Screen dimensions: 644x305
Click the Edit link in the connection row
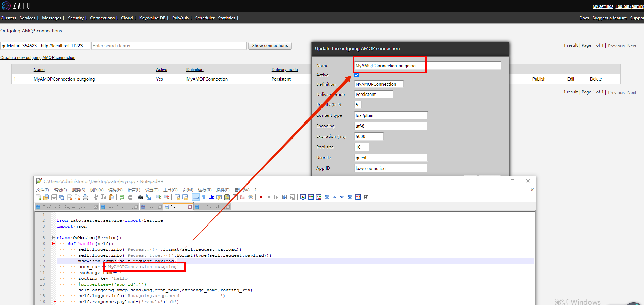pyautogui.click(x=571, y=79)
